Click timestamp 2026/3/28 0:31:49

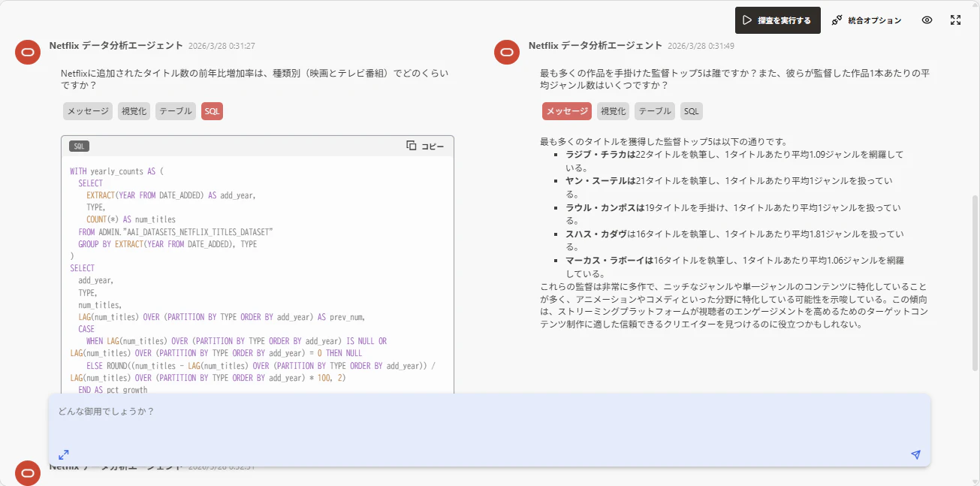point(701,46)
